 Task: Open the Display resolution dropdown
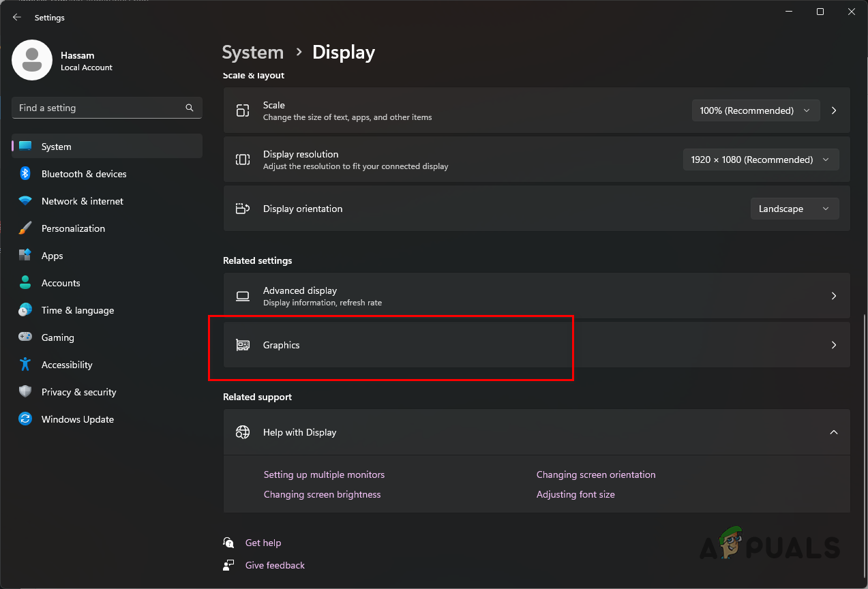[760, 159]
